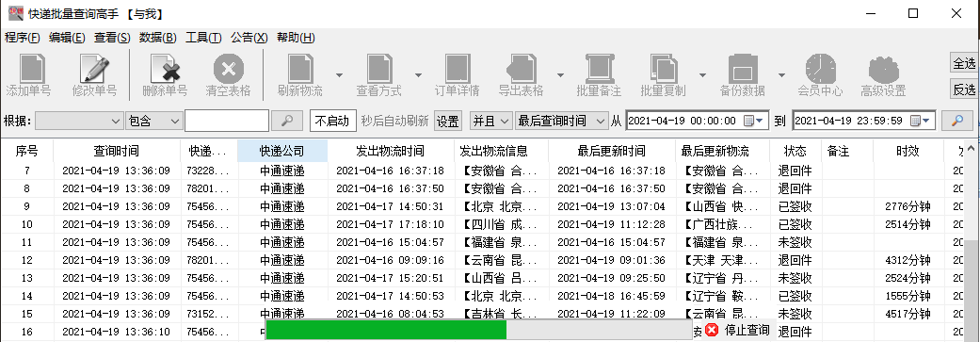
Task: Click the 备份数据 backup data icon
Action: (x=743, y=68)
